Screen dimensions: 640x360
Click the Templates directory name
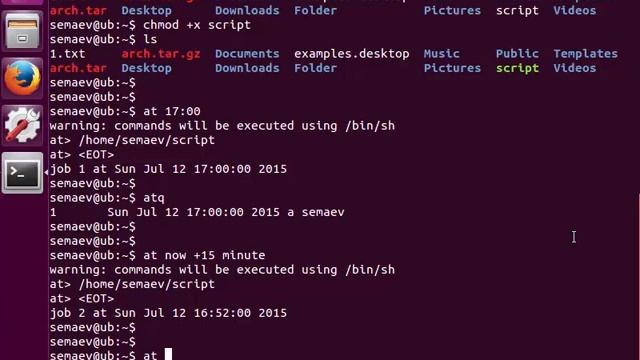click(585, 54)
